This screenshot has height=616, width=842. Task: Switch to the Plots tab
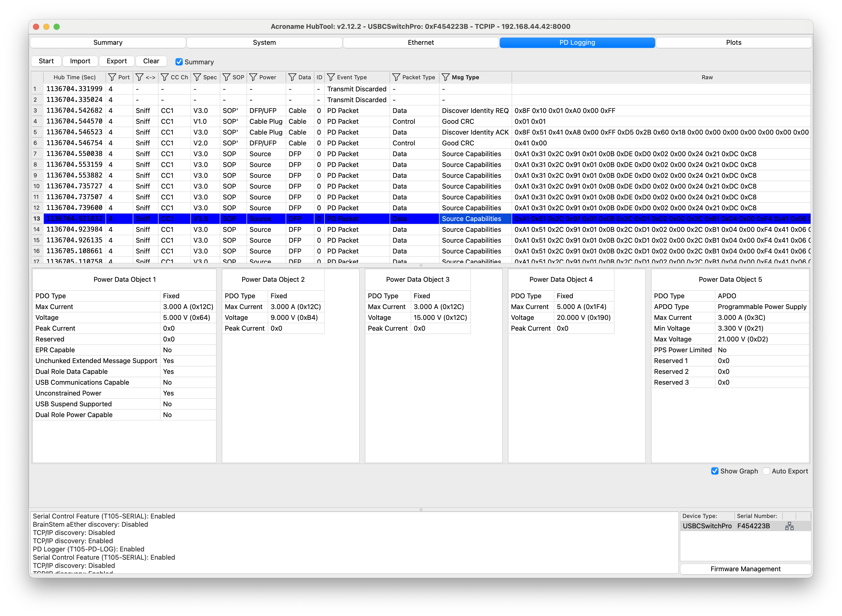pos(733,42)
